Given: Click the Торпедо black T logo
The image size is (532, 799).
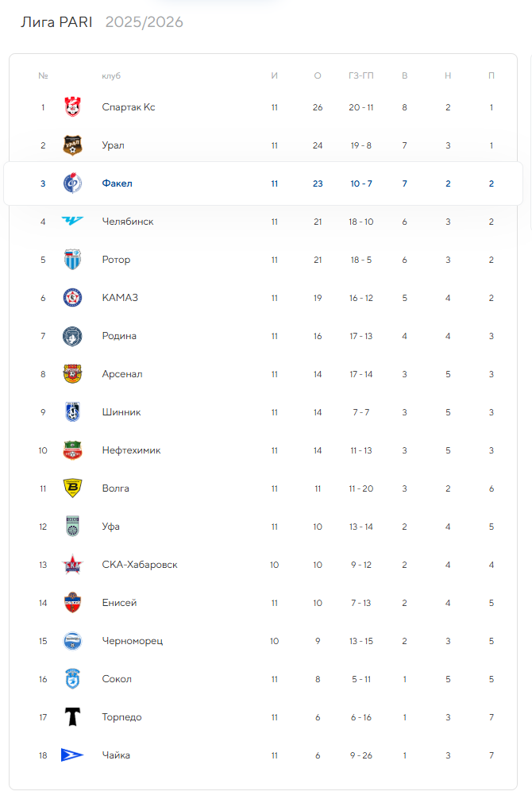Looking at the screenshot, I should (x=72, y=717).
